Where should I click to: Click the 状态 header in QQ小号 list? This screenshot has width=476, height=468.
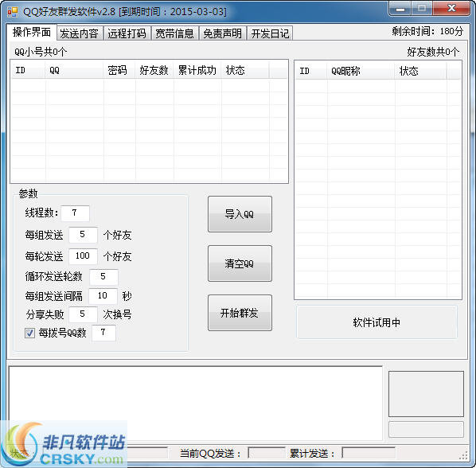tap(245, 70)
